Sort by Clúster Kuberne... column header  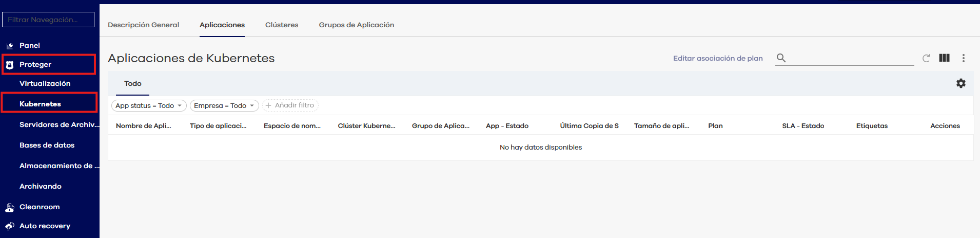coord(366,125)
